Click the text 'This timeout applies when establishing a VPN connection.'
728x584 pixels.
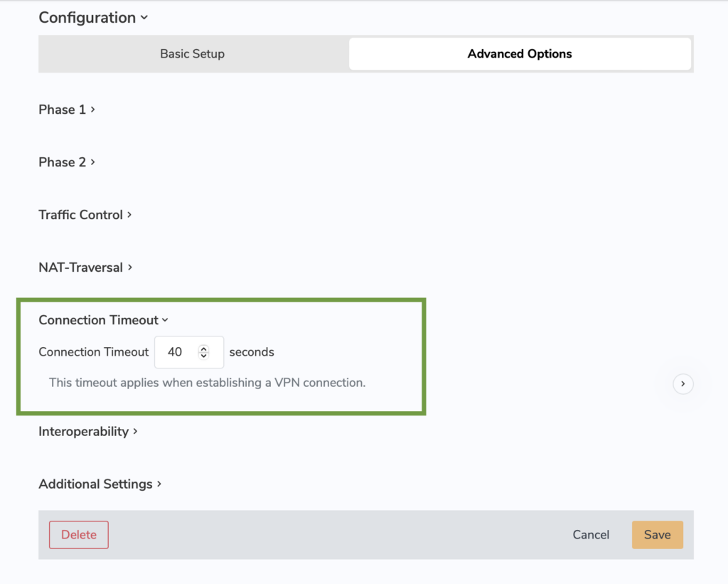click(208, 383)
